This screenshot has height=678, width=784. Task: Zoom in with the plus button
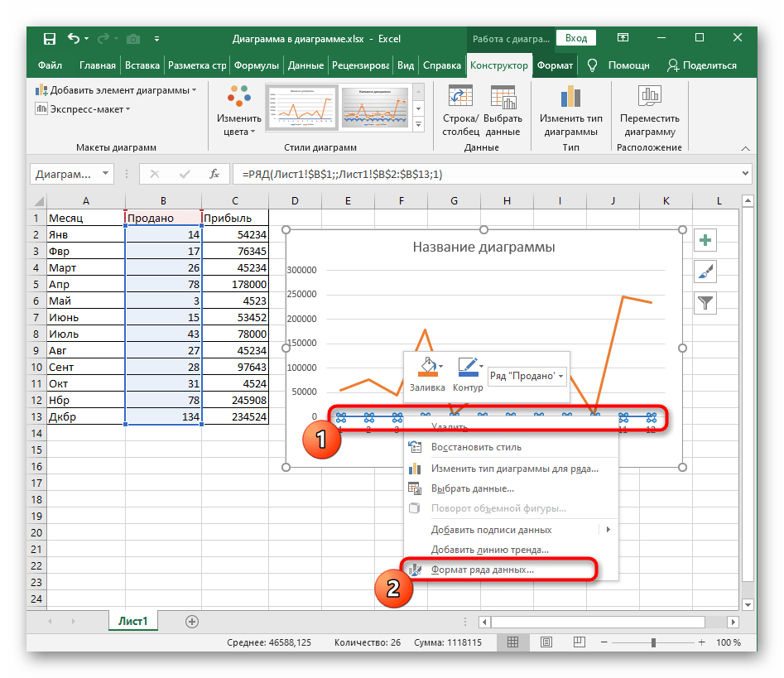click(x=702, y=642)
